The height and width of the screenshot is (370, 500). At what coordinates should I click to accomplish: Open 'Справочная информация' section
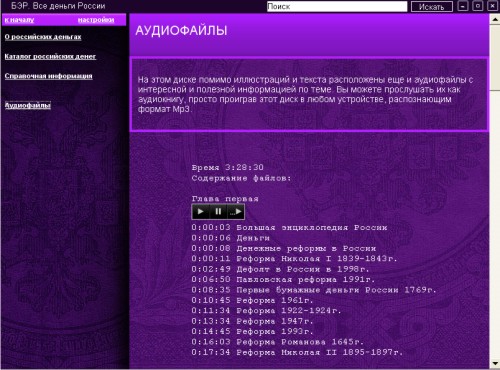point(48,76)
